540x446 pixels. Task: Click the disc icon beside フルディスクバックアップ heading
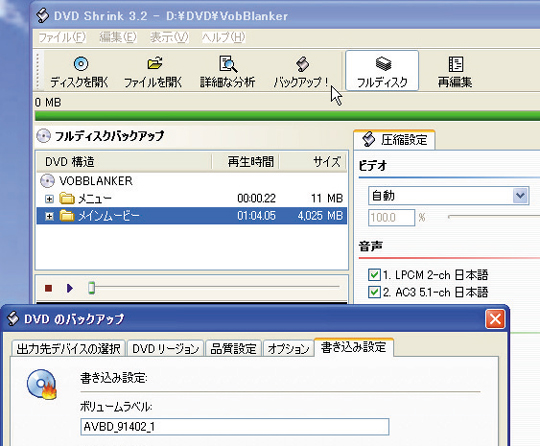tap(43, 136)
